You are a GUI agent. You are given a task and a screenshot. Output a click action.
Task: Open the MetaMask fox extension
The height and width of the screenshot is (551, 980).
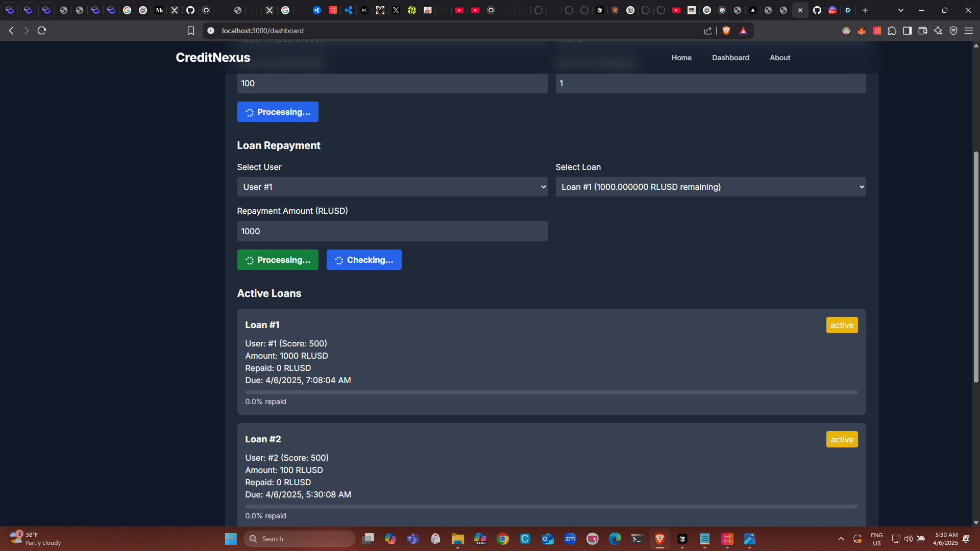click(862, 31)
